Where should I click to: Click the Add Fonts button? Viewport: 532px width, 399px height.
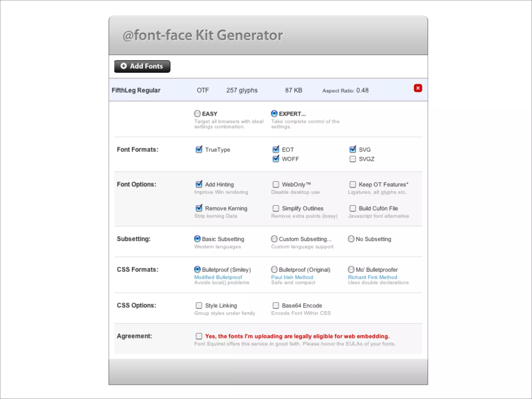coord(142,66)
